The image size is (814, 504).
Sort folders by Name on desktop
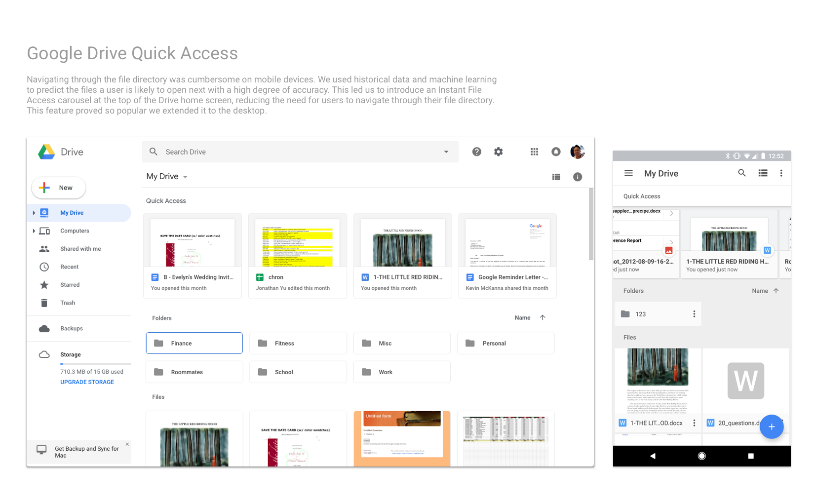tap(522, 318)
